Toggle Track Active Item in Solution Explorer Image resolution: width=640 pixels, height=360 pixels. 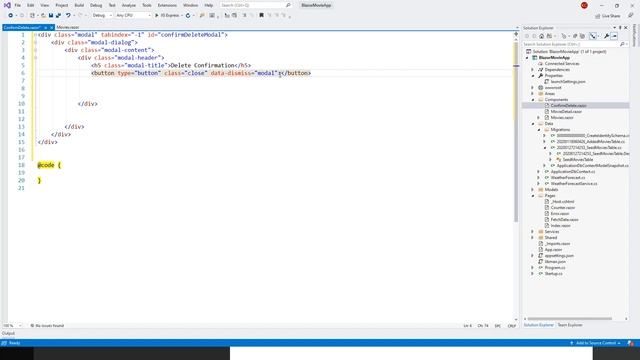(x=593, y=36)
